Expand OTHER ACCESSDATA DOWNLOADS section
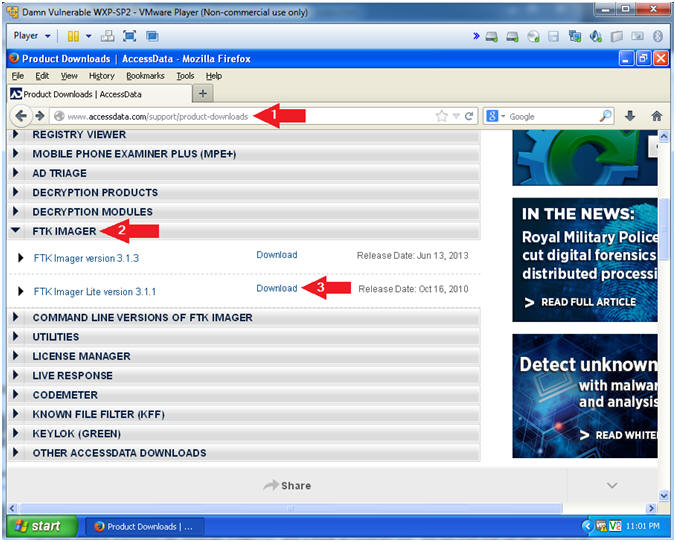Viewport: 676px width, 542px height. coord(244,453)
